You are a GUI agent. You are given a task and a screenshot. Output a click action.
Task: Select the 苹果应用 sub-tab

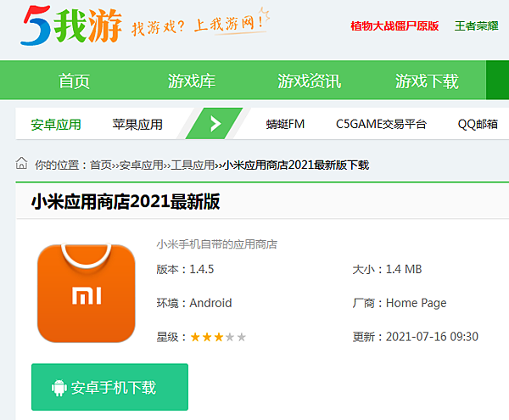[x=137, y=125]
